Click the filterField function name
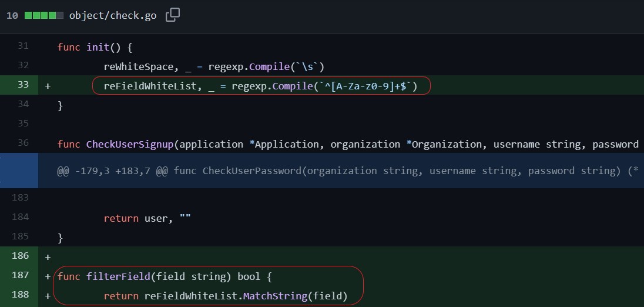644x307 pixels. pyautogui.click(x=118, y=276)
